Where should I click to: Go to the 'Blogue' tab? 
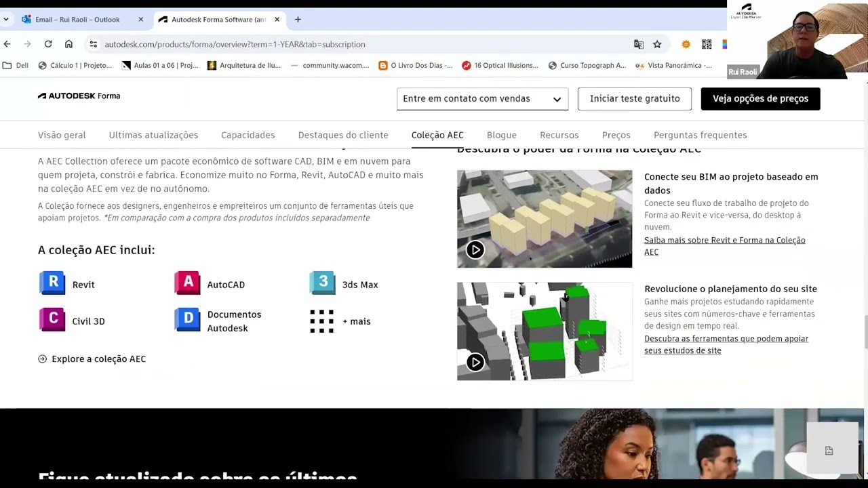502,135
